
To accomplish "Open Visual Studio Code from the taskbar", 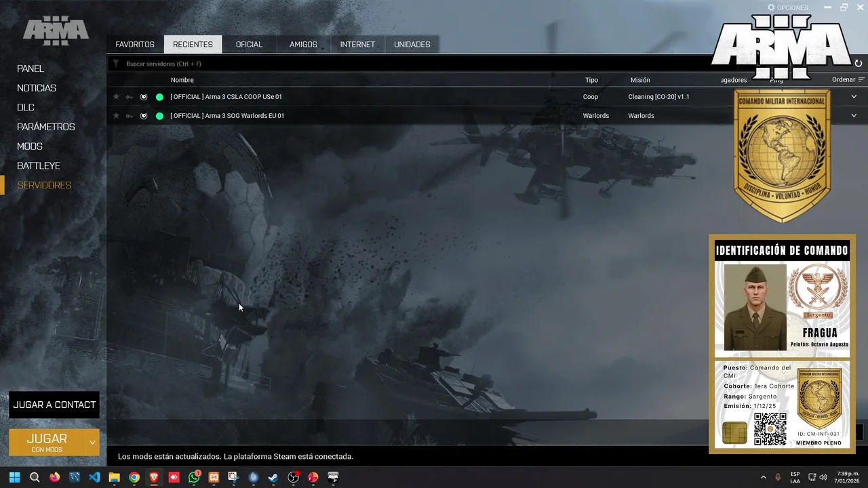I will [94, 477].
